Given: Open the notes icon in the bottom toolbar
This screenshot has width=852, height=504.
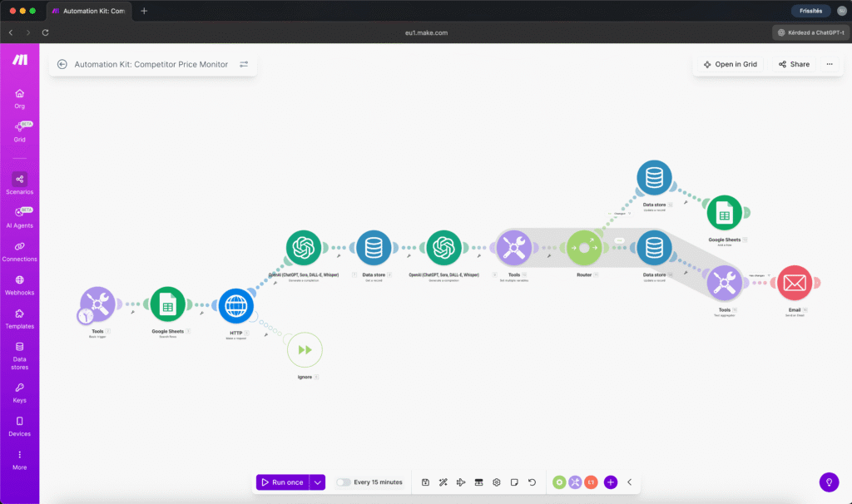Looking at the screenshot, I should click(x=514, y=482).
